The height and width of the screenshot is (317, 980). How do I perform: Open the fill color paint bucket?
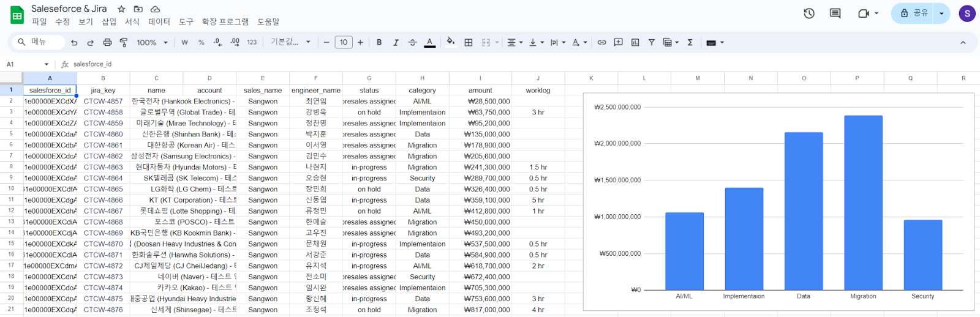pyautogui.click(x=451, y=42)
